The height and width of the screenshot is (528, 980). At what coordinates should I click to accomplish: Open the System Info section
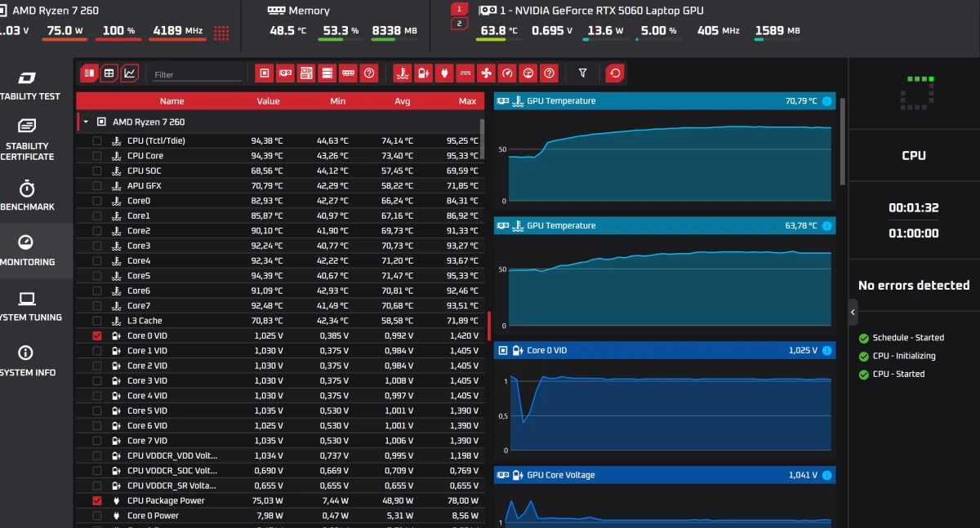(x=28, y=362)
